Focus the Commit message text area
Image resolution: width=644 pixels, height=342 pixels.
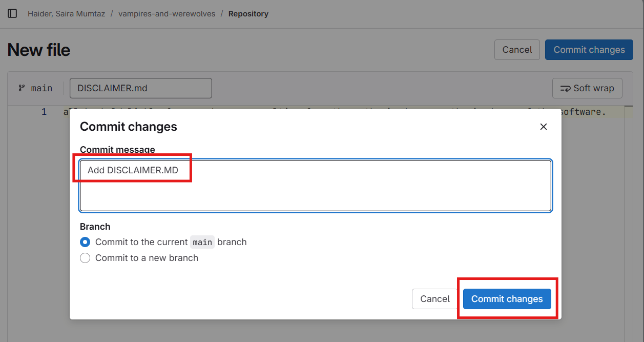point(316,186)
